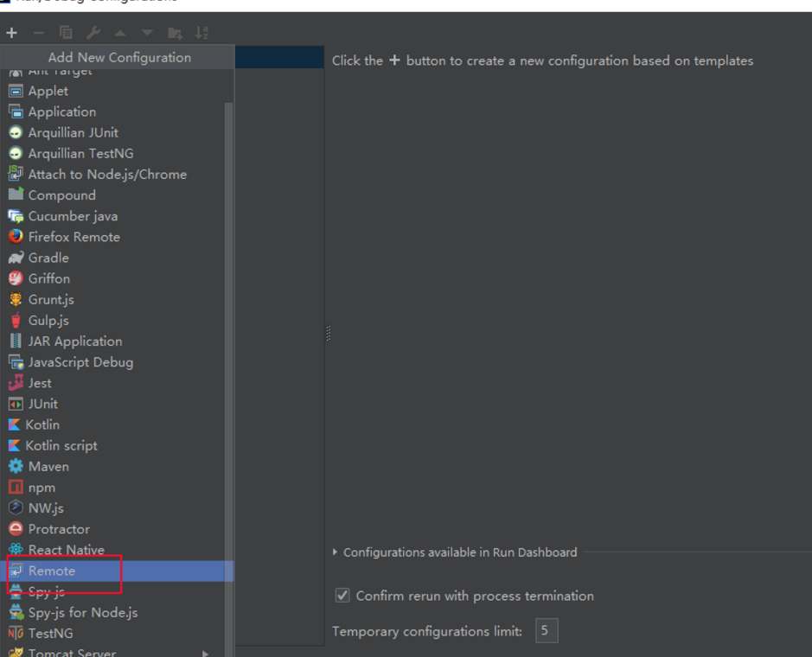The image size is (812, 657).
Task: Click the Create New Folder toolbar icon
Action: pyautogui.click(x=175, y=34)
